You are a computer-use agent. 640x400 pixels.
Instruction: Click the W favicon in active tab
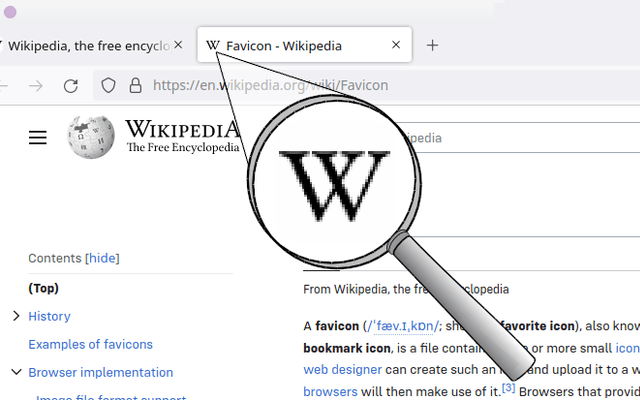[213, 45]
